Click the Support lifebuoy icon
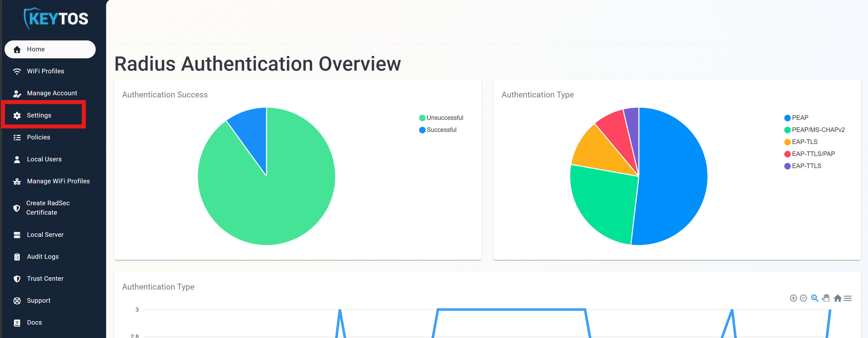Screen dimensions: 868x338 click(17, 301)
